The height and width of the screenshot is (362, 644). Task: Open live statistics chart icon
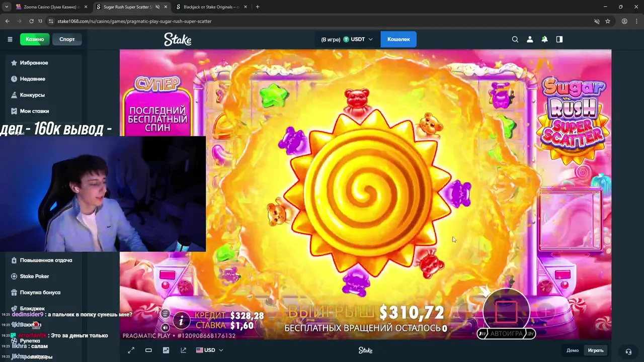click(166, 350)
